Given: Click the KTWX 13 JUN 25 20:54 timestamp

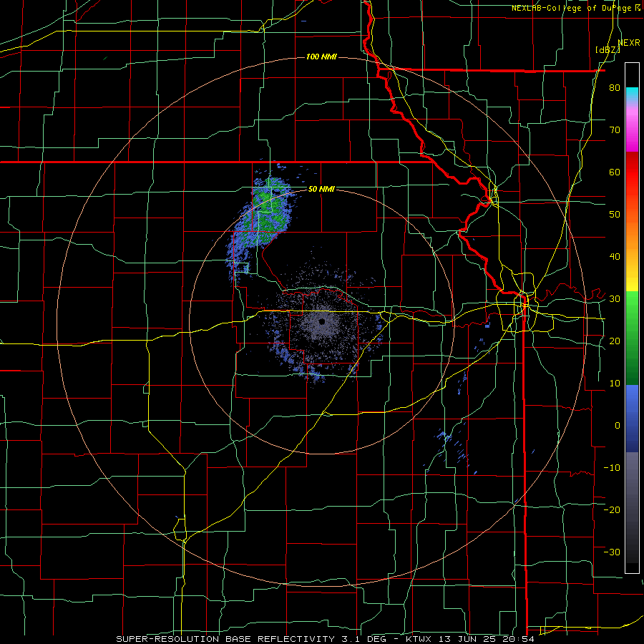Looking at the screenshot, I should [470, 639].
